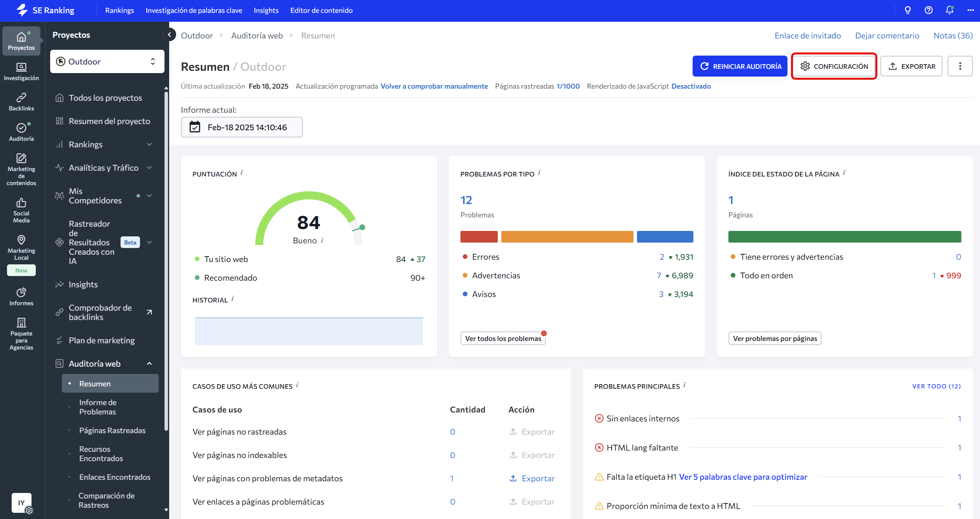Open Marketing de contenidos icon
The width and height of the screenshot is (980, 519).
[21, 169]
